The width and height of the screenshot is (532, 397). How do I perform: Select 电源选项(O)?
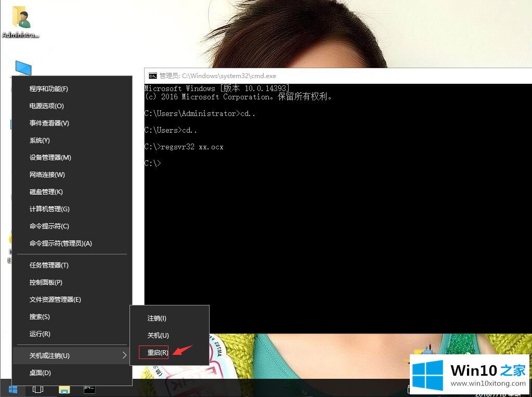coord(72,106)
